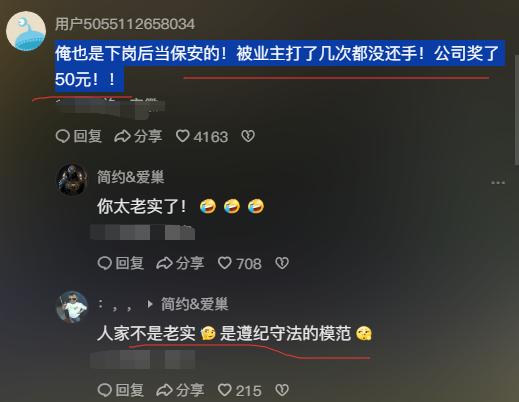Image resolution: width=519 pixels, height=402 pixels.
Task: Open the avatar of 用户5055112658034
Action: 26,31
